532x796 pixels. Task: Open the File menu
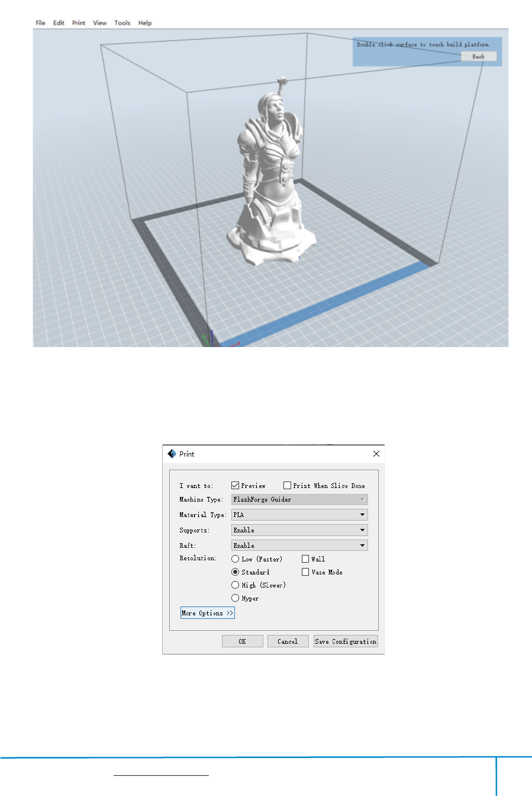pyautogui.click(x=40, y=23)
